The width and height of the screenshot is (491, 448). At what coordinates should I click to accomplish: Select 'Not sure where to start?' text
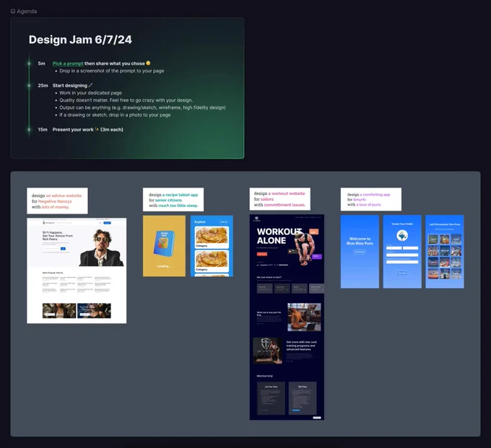pyautogui.click(x=269, y=277)
